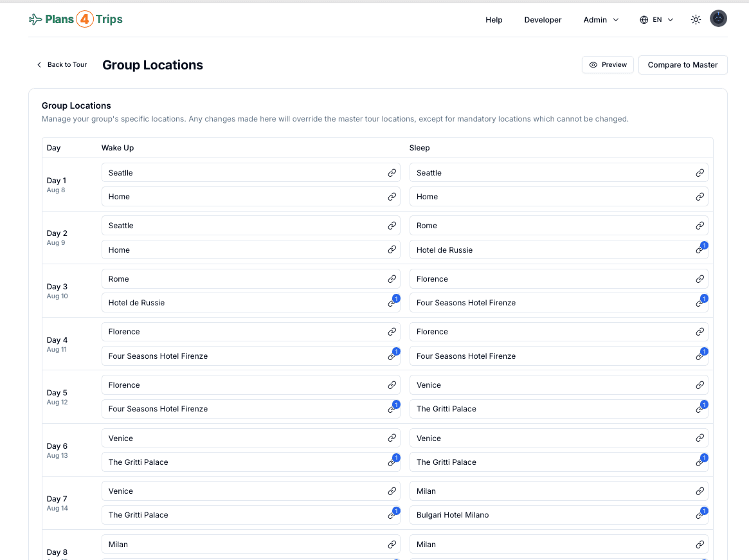Expand the Back to Tour chevron

click(39, 64)
